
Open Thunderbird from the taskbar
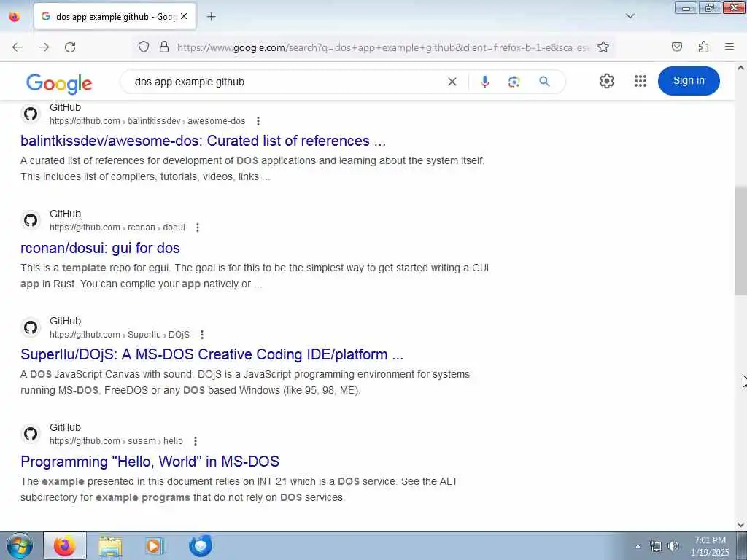point(200,545)
